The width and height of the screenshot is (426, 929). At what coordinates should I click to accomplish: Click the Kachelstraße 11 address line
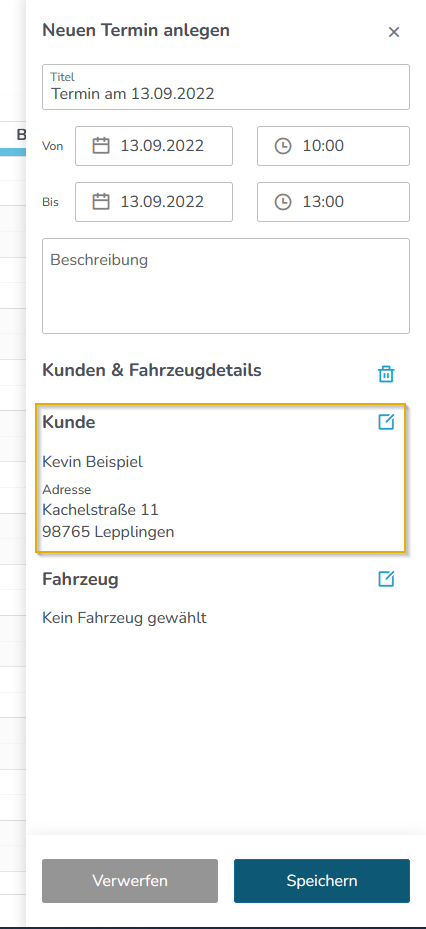pyautogui.click(x=100, y=510)
